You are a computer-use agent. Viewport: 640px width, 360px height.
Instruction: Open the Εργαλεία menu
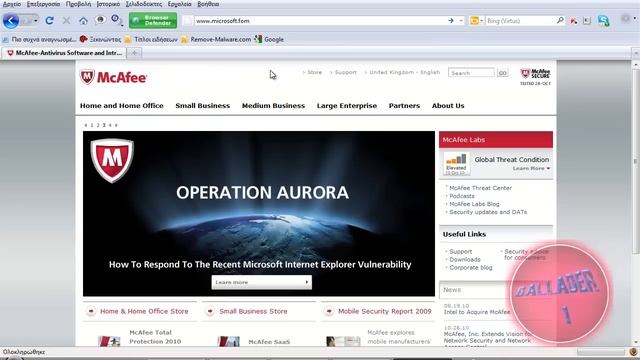coord(179,4)
